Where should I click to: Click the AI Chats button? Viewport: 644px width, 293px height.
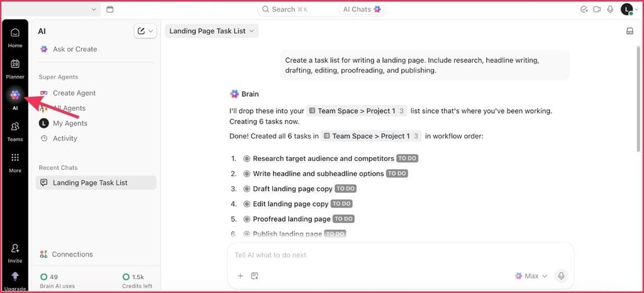362,9
